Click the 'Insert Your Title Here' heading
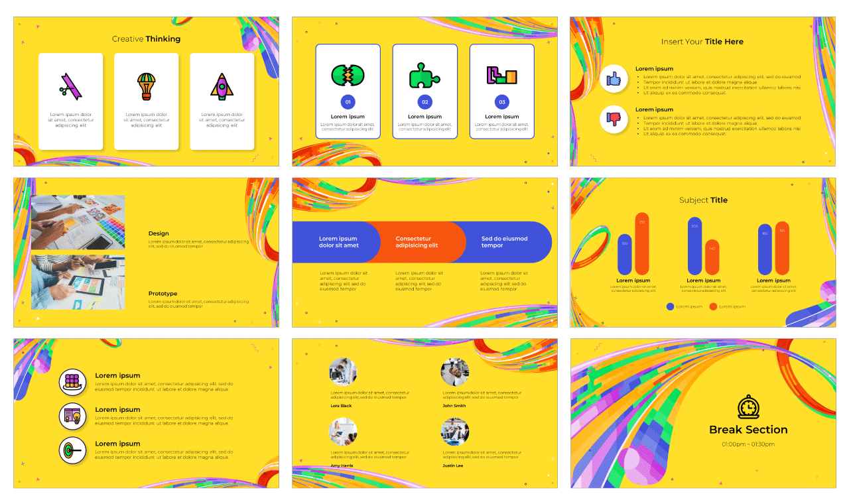This screenshot has height=504, width=849. coord(702,42)
